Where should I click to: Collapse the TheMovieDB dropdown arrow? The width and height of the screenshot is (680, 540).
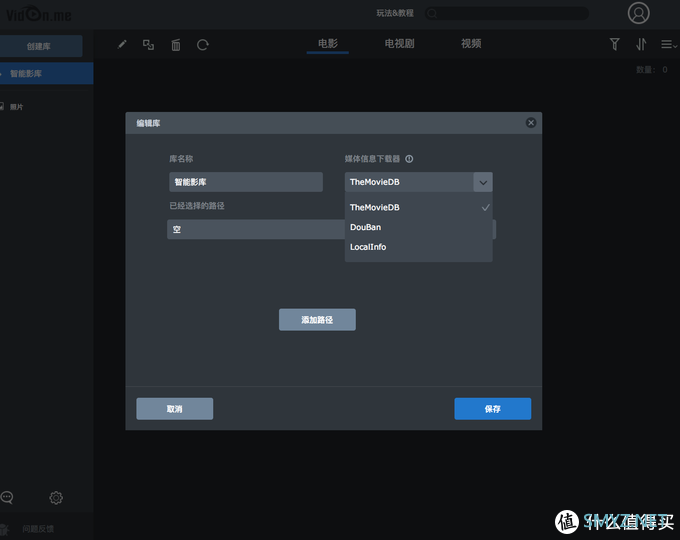point(483,182)
